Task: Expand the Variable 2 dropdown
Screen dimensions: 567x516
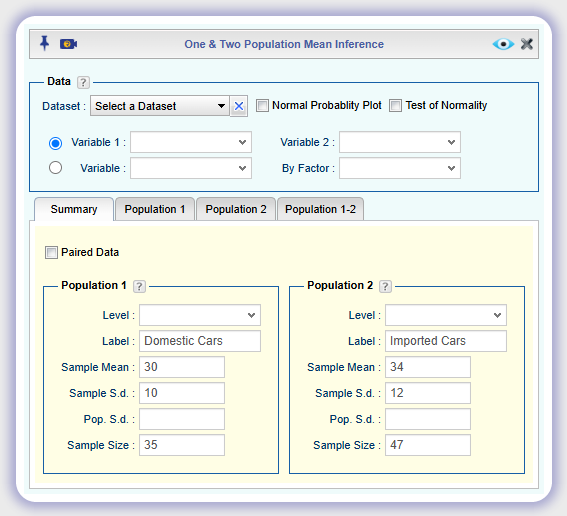Action: (x=400, y=142)
